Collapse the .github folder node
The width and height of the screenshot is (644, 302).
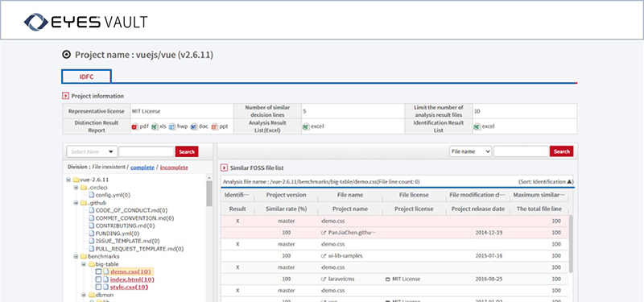pos(76,203)
